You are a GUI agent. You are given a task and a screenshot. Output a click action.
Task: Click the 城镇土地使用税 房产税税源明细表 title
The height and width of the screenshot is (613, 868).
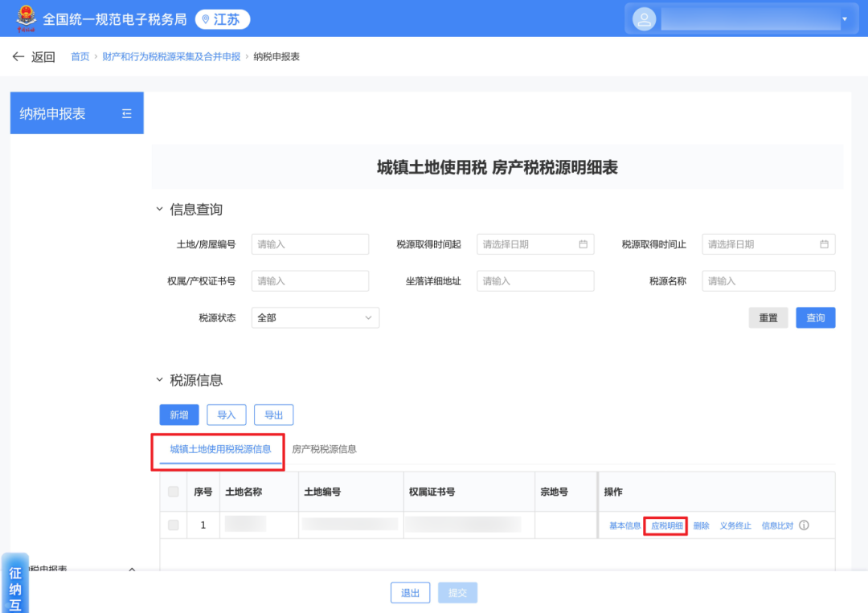497,167
